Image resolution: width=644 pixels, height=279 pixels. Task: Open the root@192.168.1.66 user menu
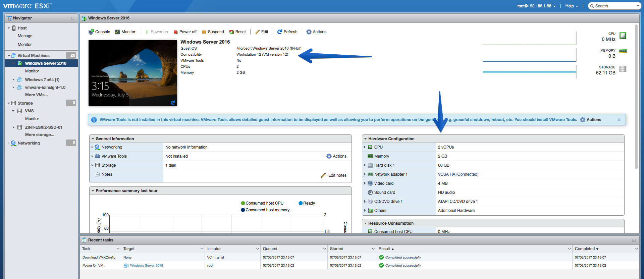coord(536,6)
